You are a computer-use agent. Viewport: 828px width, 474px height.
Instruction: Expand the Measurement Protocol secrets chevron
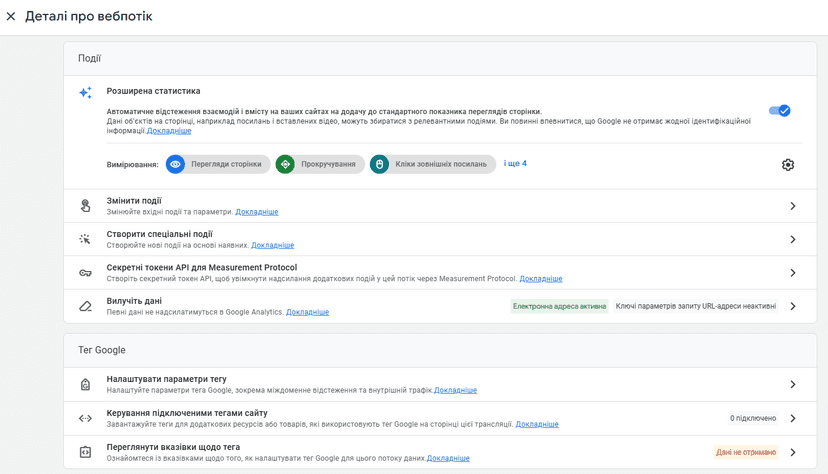click(x=793, y=273)
